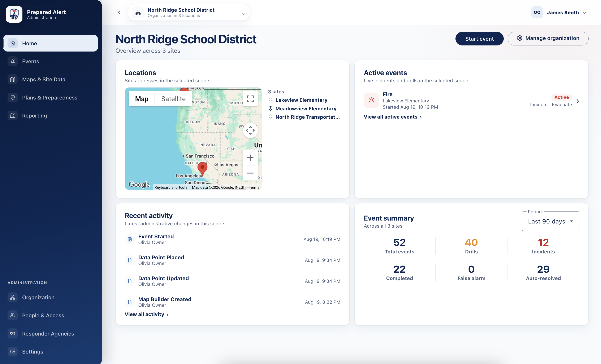The image size is (601, 364).
Task: Open People & Access page
Action: point(51,315)
